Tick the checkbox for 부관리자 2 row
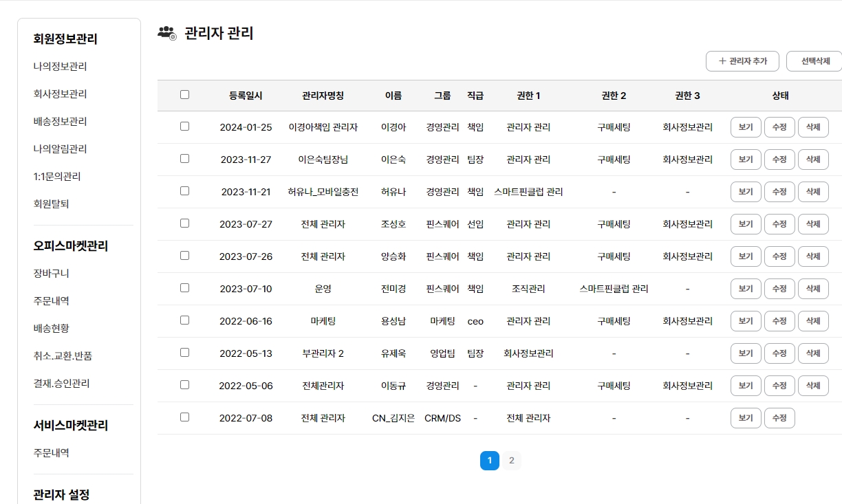Screen dimensions: 842x504 pos(184,353)
